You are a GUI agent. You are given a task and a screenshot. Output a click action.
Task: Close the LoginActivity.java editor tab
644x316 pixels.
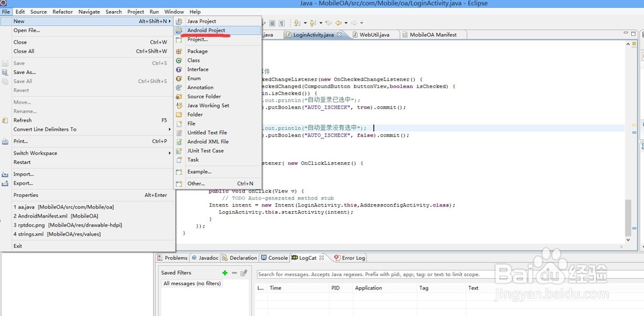click(339, 35)
